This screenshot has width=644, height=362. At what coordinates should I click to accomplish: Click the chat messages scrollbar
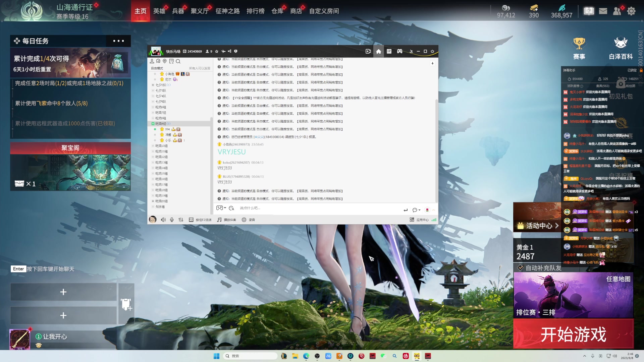pyautogui.click(x=436, y=151)
